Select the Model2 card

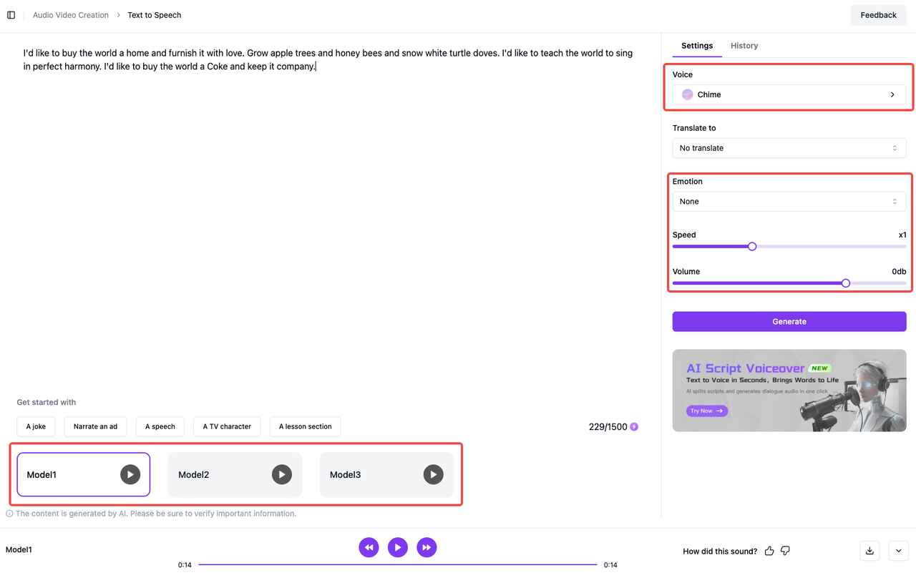(x=215, y=474)
